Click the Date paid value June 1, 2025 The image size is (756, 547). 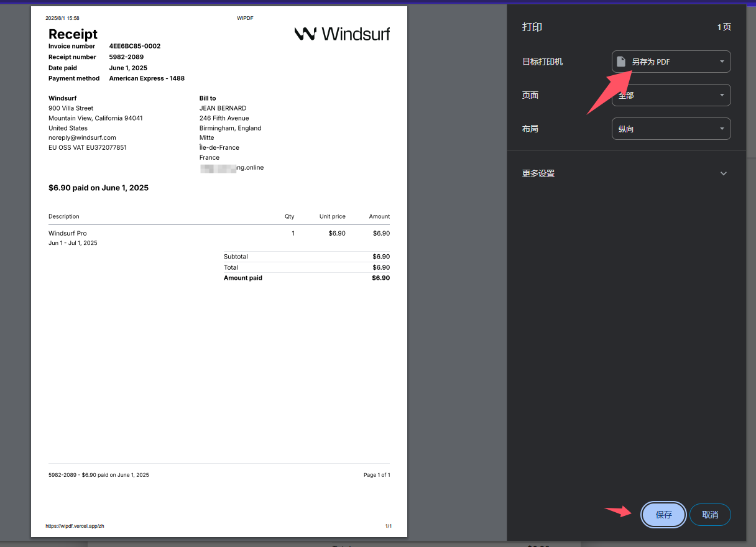[x=128, y=68]
